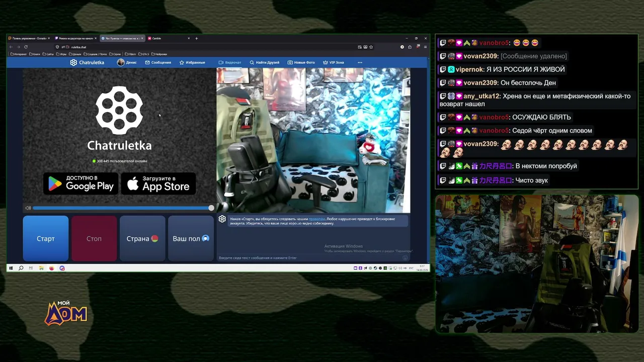Open the Windows Start menu
644x362 pixels.
click(11, 268)
